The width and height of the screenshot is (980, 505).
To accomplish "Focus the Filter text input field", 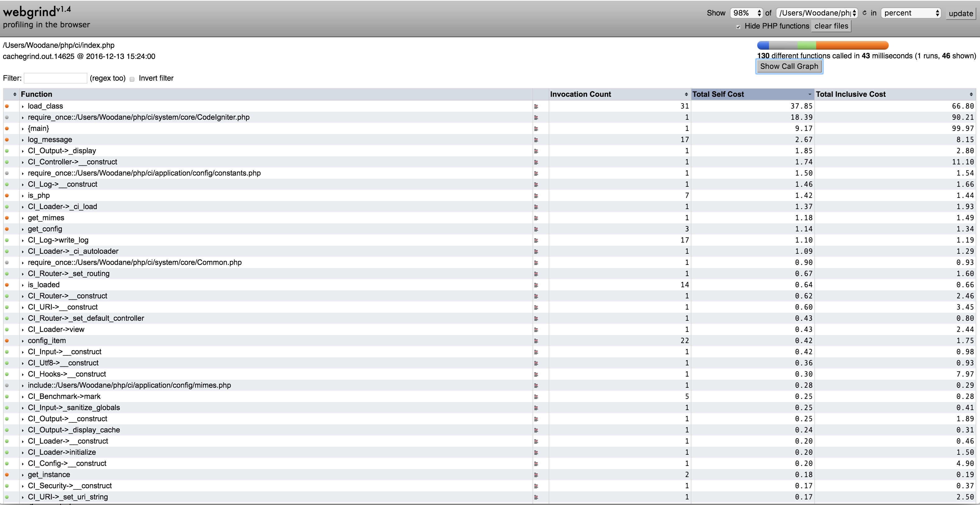I will click(56, 78).
